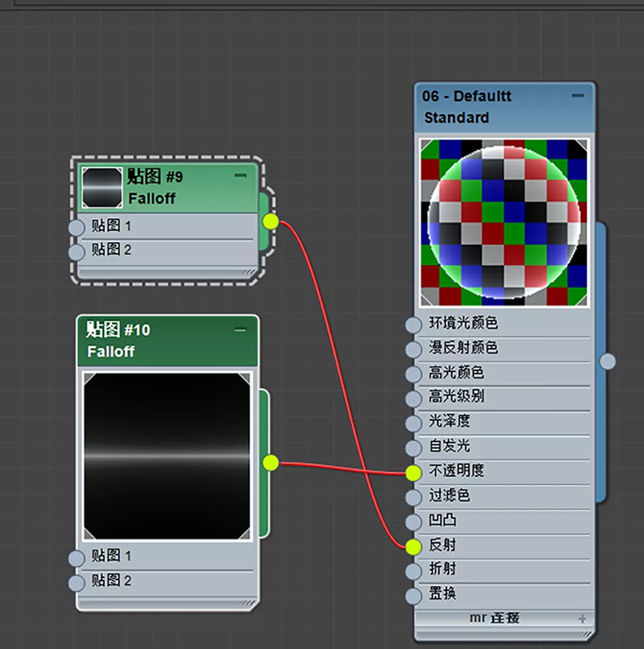Click the 漫反射颜色 input socket
644x649 pixels.
pos(413,349)
